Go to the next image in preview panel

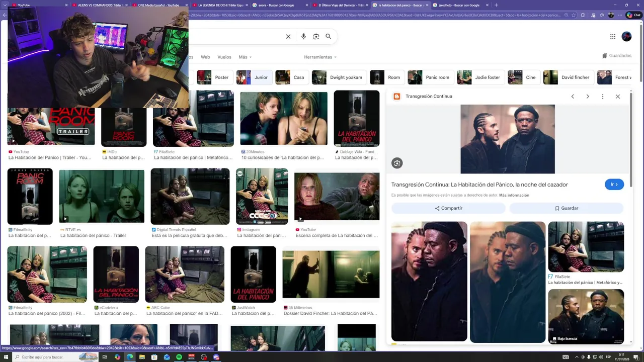point(588,97)
